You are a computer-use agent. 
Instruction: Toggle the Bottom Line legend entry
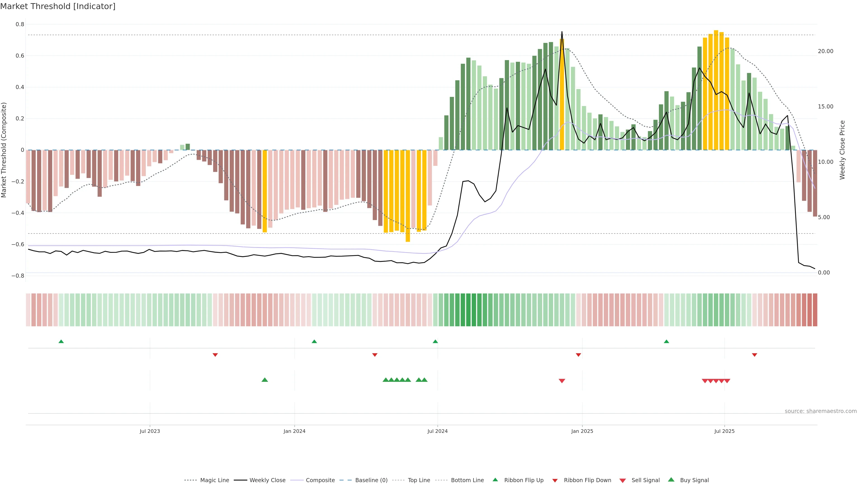pyautogui.click(x=467, y=480)
